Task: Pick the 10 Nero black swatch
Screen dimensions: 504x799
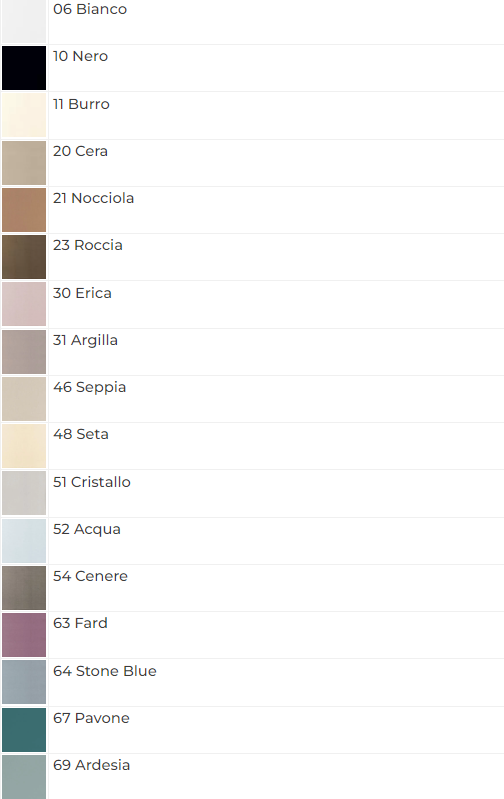Action: [24, 68]
